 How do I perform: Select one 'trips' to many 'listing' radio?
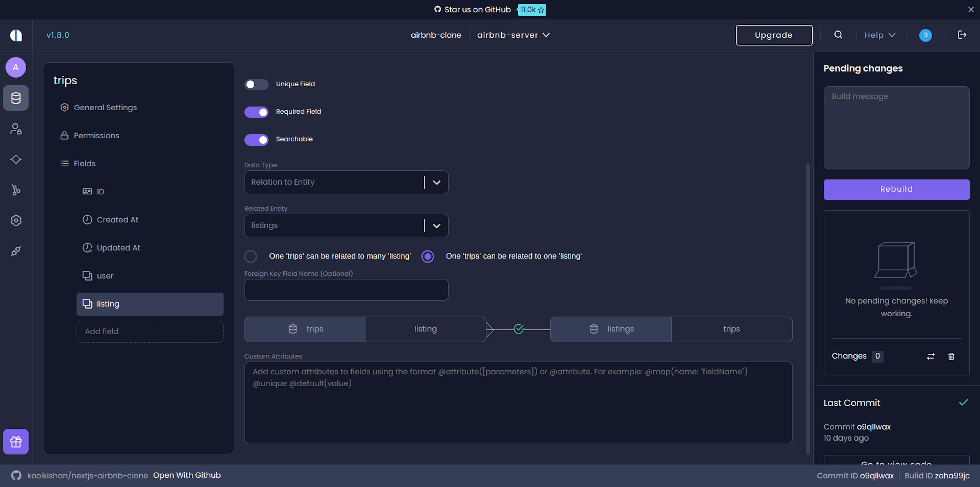click(250, 256)
